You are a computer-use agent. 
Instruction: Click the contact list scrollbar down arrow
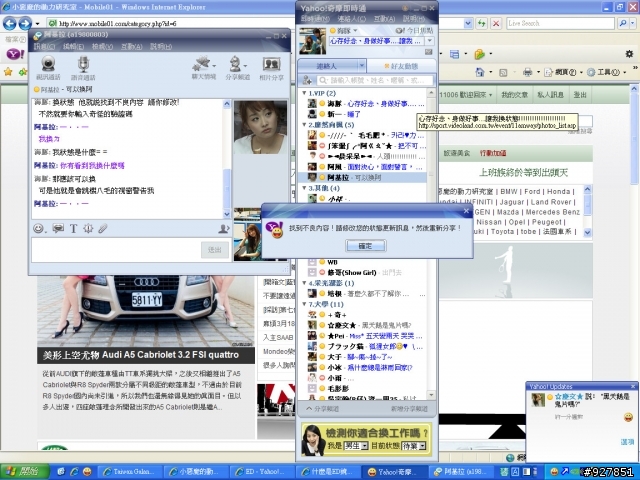431,395
